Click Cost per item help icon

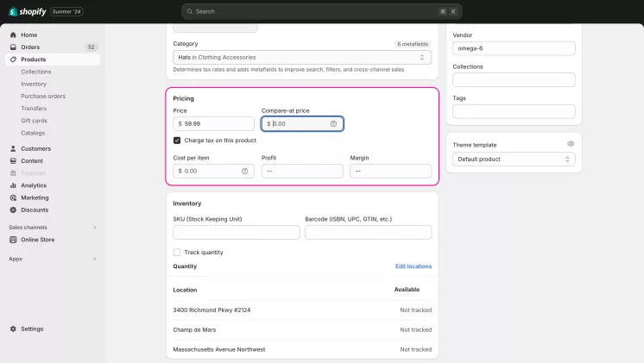pyautogui.click(x=245, y=171)
